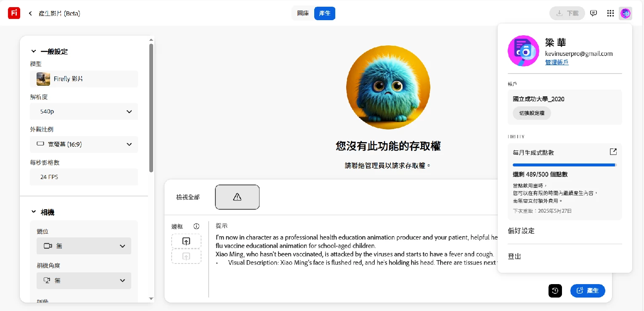Collapse the 一般設定 section
Viewport: 644px width, 311px height.
(x=34, y=51)
